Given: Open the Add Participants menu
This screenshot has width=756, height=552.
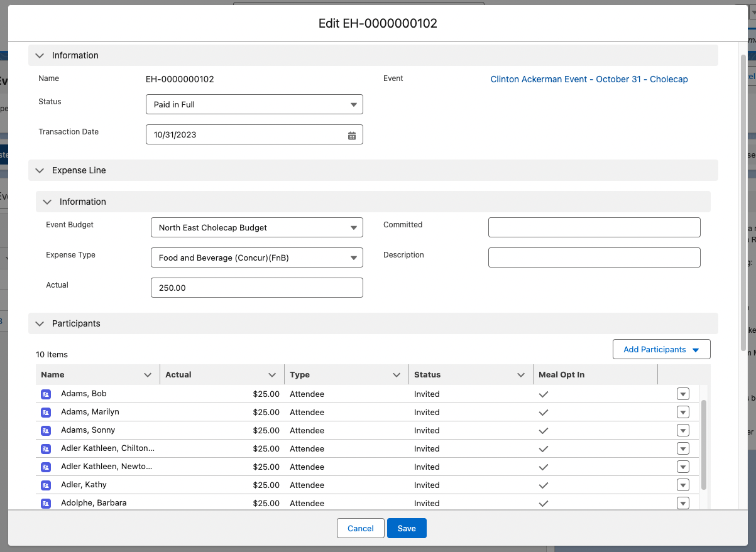Looking at the screenshot, I should pyautogui.click(x=661, y=350).
